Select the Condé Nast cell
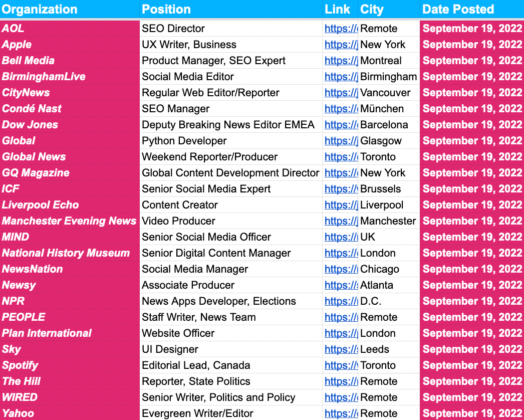 pyautogui.click(x=70, y=109)
